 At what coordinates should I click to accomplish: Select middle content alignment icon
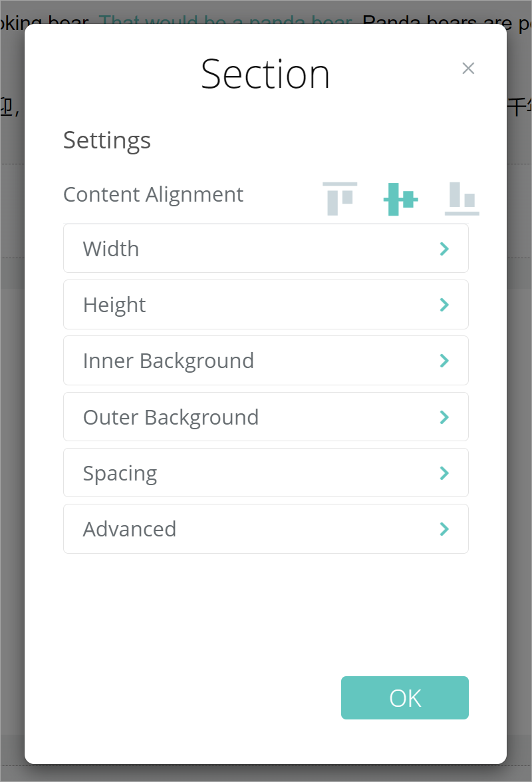click(400, 198)
